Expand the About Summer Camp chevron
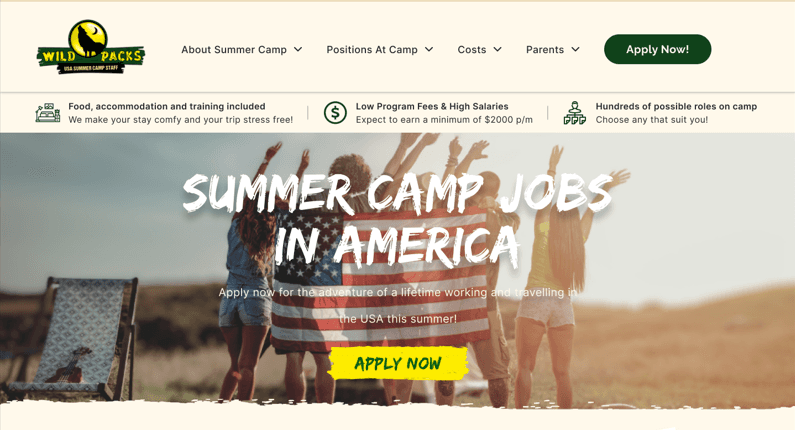 [298, 49]
